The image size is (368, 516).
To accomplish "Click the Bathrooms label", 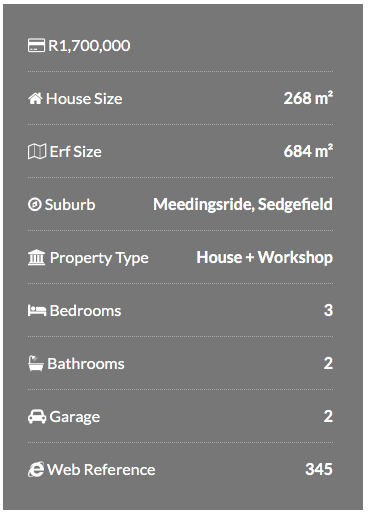I will point(86,364).
